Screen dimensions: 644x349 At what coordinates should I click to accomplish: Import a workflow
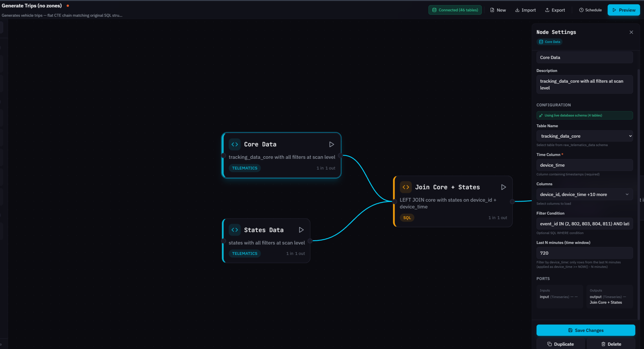click(x=525, y=10)
